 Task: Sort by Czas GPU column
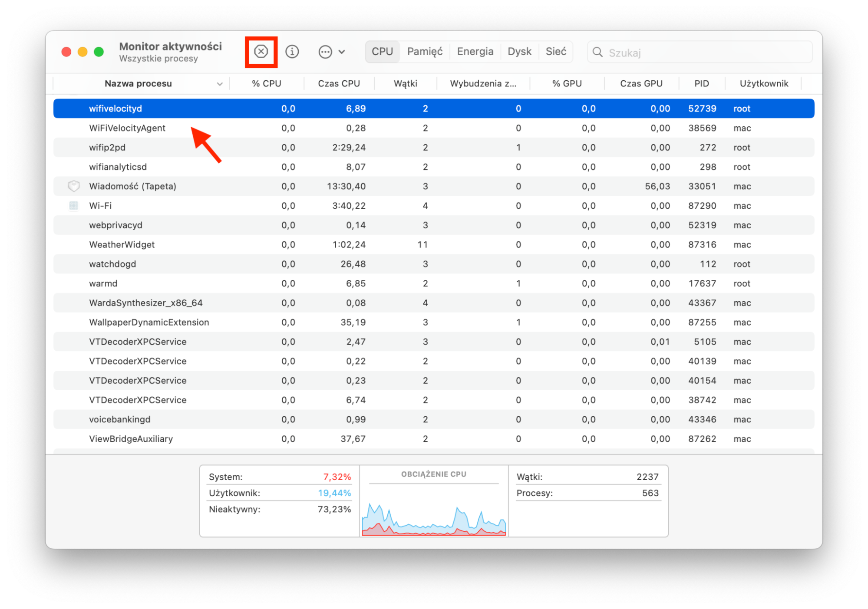point(641,84)
